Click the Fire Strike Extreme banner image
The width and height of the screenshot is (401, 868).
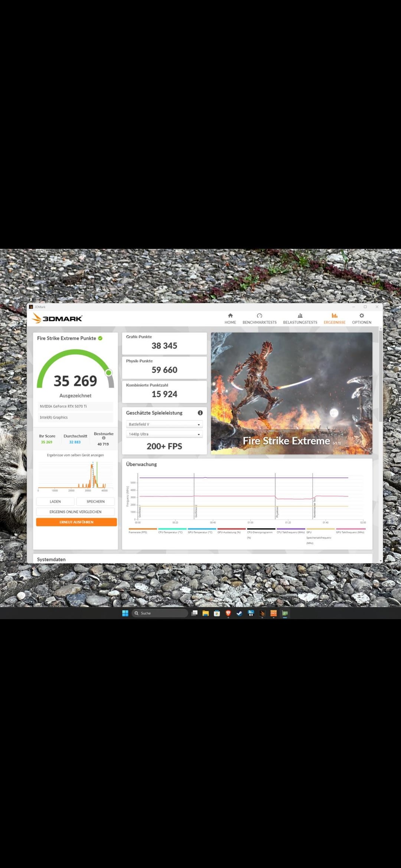291,393
